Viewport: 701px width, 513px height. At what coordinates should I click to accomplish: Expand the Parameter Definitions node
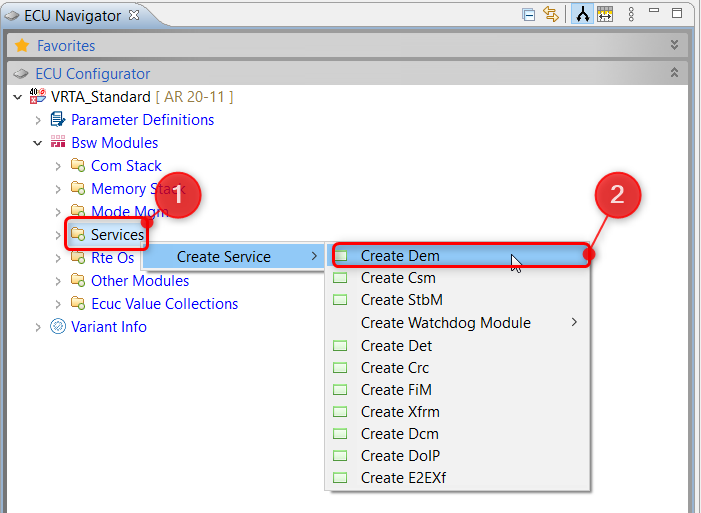(x=38, y=120)
